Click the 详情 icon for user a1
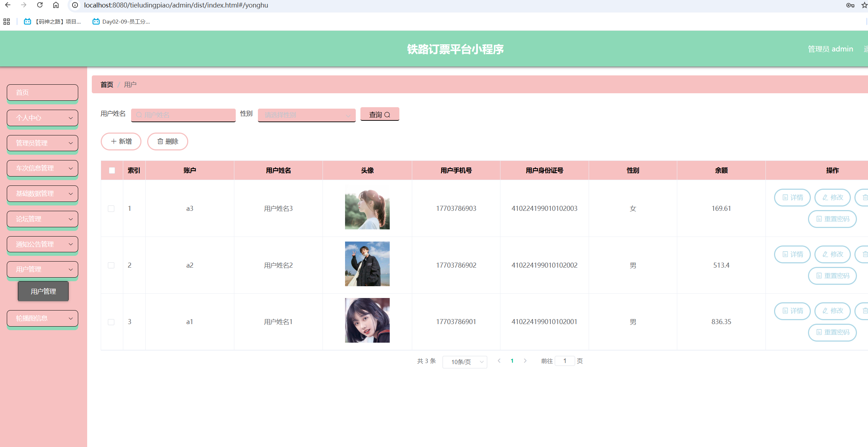The image size is (868, 447). click(x=784, y=311)
